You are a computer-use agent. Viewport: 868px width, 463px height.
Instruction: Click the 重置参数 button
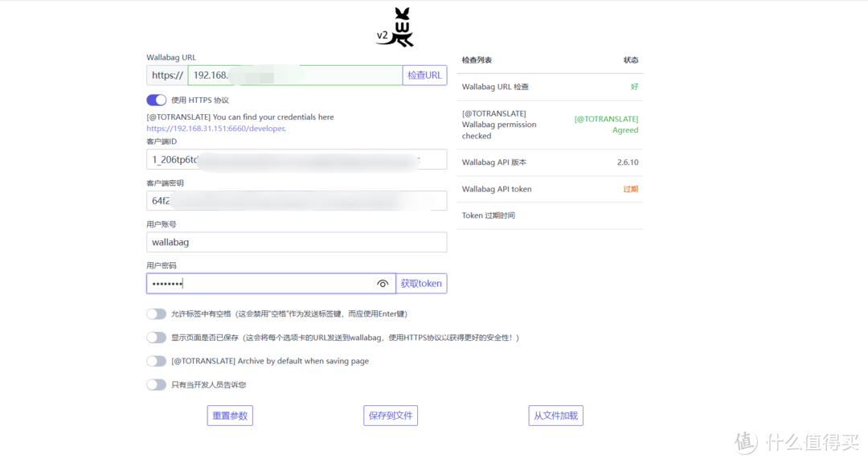click(230, 416)
